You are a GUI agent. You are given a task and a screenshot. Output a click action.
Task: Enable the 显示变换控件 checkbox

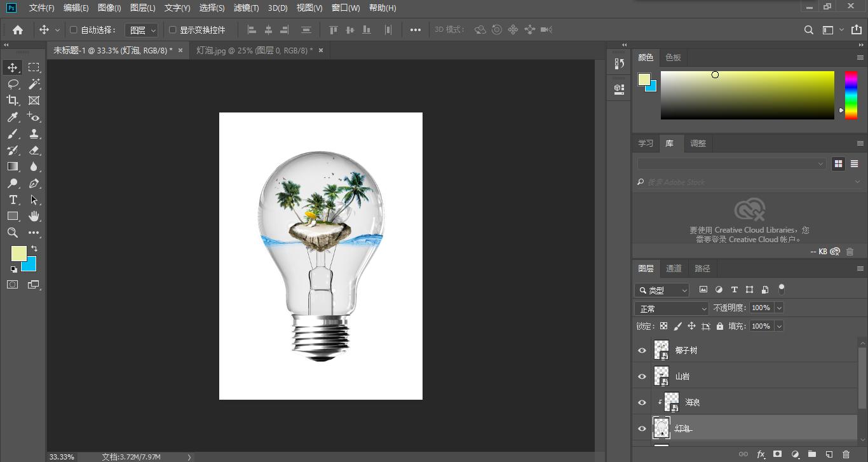click(172, 30)
